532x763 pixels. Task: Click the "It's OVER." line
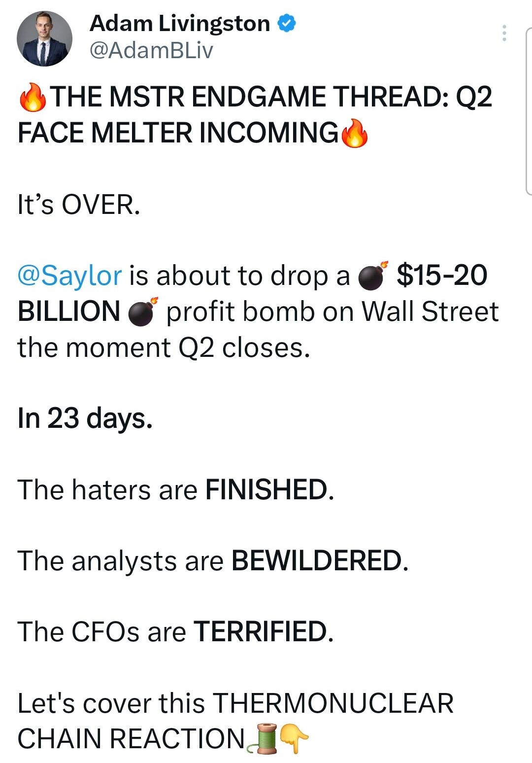click(79, 205)
